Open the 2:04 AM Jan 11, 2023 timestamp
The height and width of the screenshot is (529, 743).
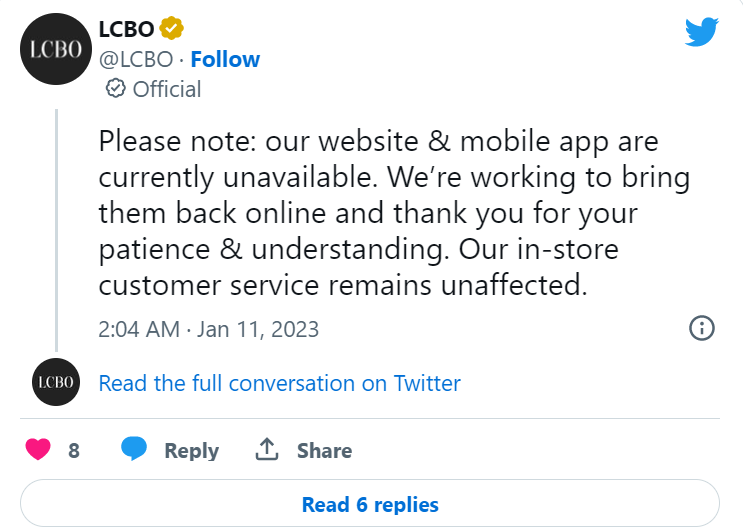click(x=208, y=329)
